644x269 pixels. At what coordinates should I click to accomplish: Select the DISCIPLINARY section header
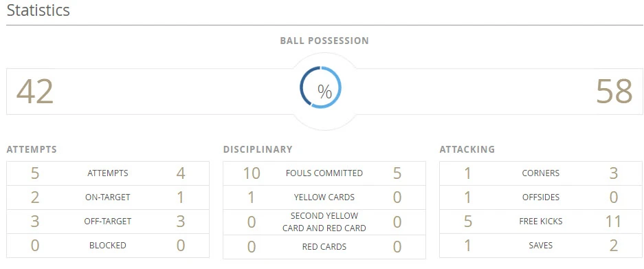coord(258,149)
